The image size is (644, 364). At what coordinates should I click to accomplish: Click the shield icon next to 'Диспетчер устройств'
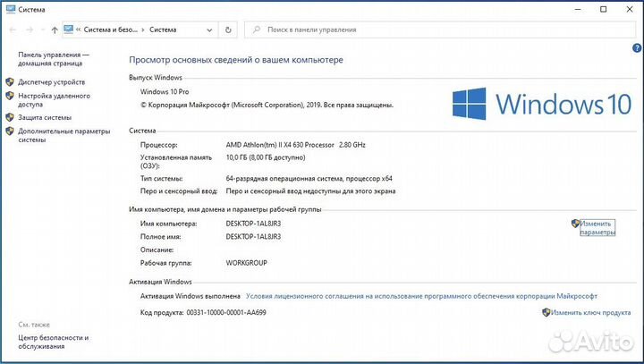(10, 81)
